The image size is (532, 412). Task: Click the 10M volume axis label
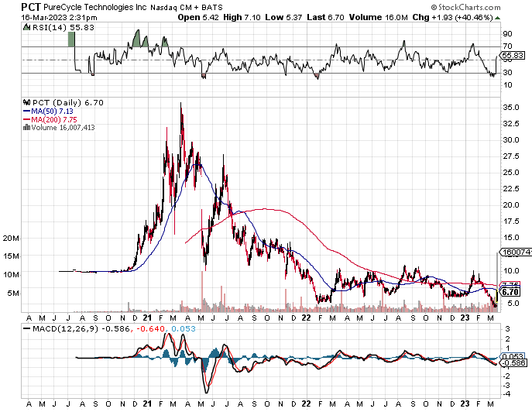(11, 275)
